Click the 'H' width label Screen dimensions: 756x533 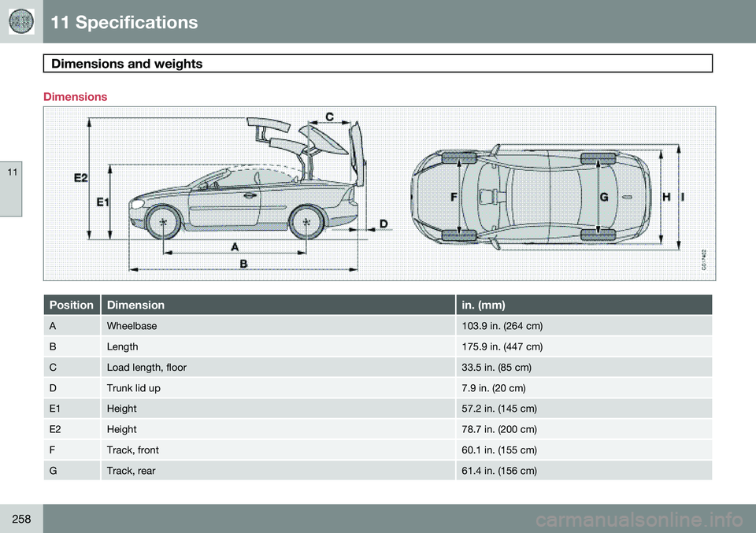[666, 197]
